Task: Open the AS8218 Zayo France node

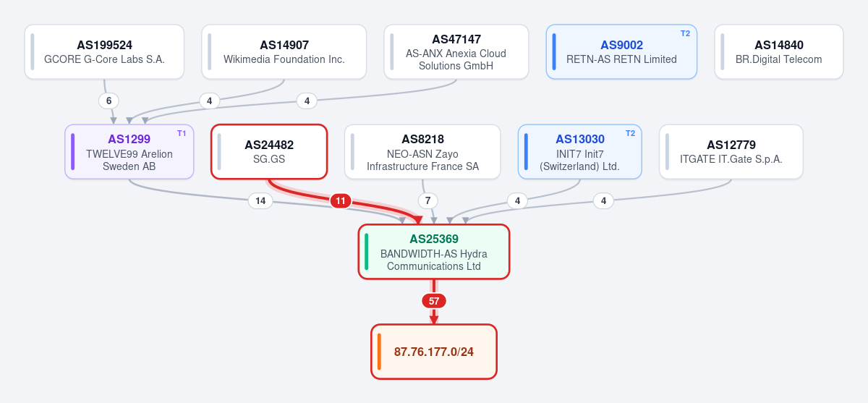Action: pyautogui.click(x=422, y=151)
